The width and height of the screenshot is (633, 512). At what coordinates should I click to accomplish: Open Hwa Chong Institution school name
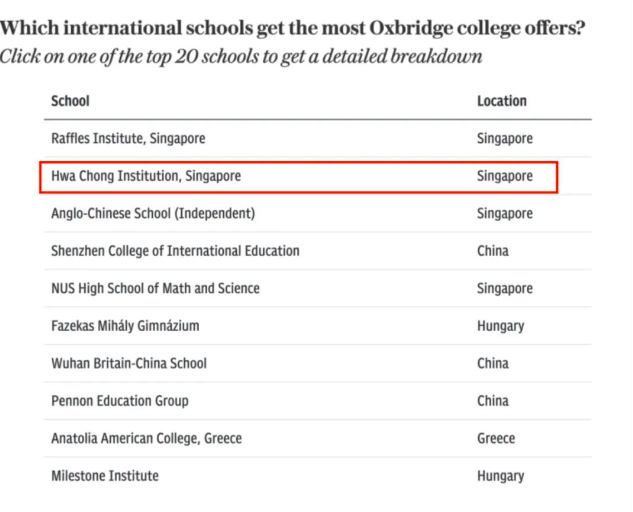(x=146, y=176)
